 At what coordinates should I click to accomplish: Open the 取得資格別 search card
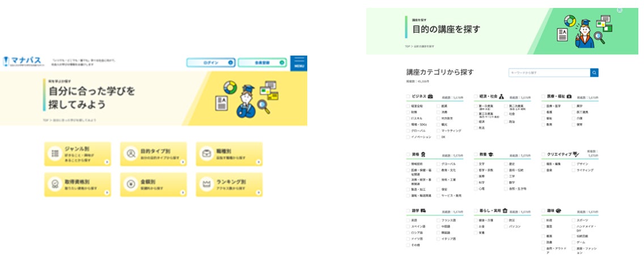[x=78, y=184]
